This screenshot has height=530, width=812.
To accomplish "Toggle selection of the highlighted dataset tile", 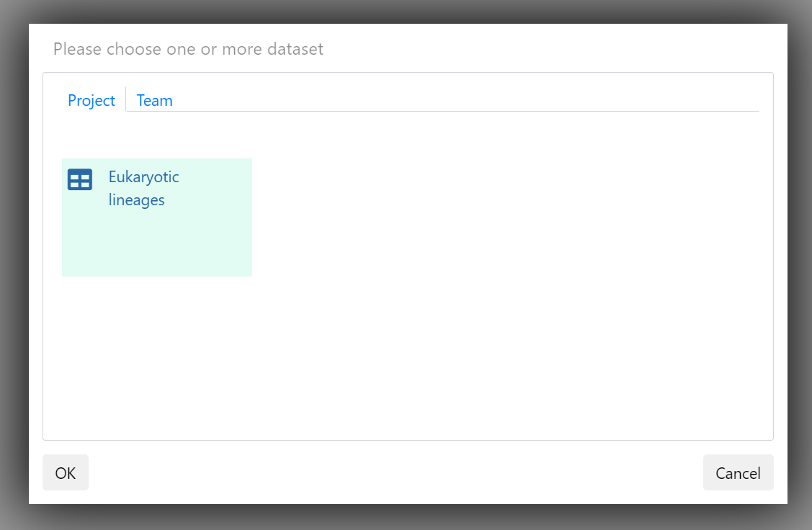I will tap(157, 217).
